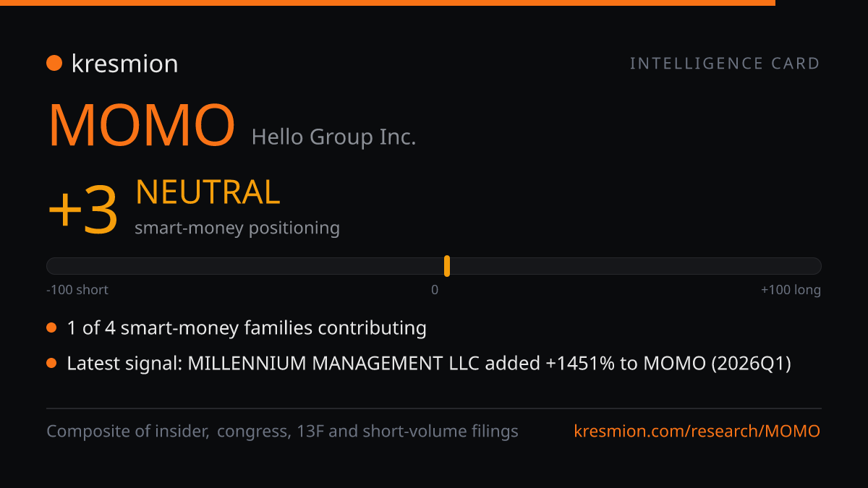Screen dimensions: 868x488
Task: Click the +3 score value
Action: pyautogui.click(x=82, y=210)
